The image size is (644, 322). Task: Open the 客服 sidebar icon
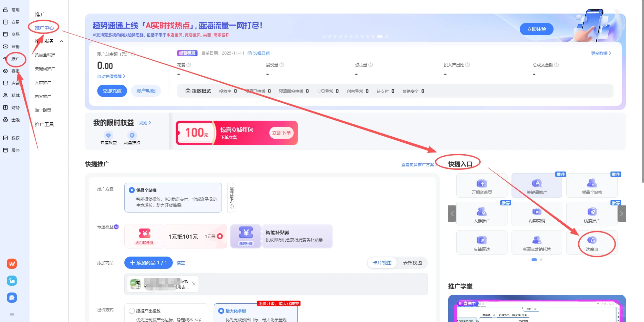15,71
